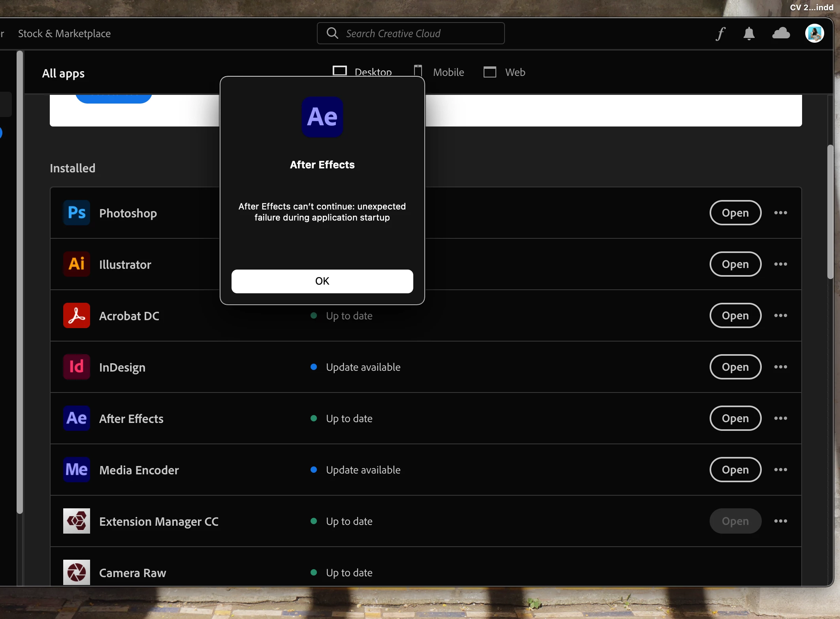840x619 pixels.
Task: Open notifications bell icon
Action: point(749,34)
